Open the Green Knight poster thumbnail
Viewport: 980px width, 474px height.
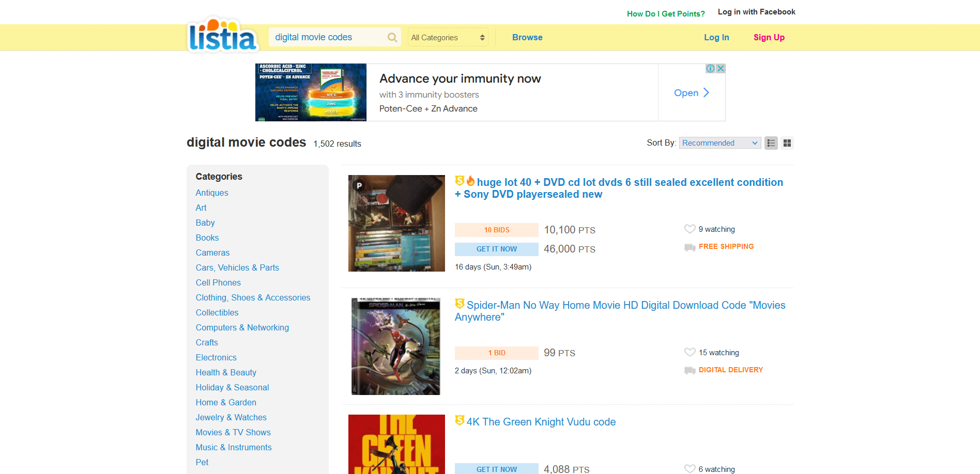point(396,444)
